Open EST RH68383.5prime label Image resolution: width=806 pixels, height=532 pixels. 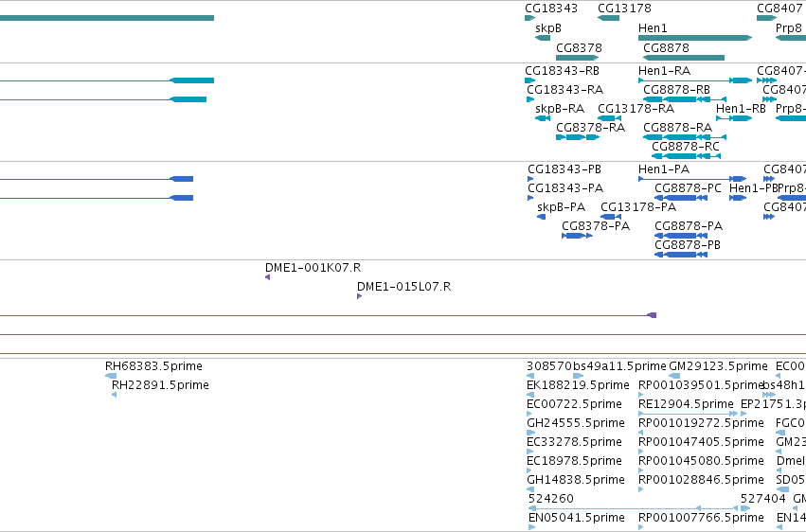click(x=153, y=366)
